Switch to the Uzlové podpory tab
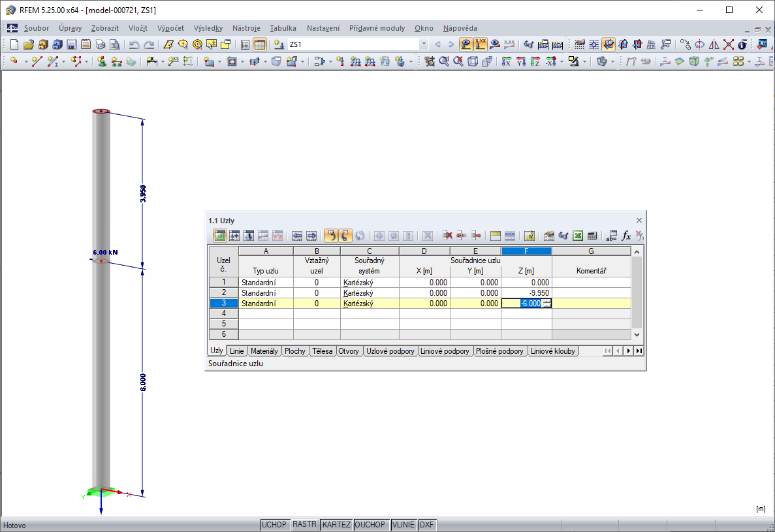This screenshot has height=532, width=775. pyautogui.click(x=390, y=351)
